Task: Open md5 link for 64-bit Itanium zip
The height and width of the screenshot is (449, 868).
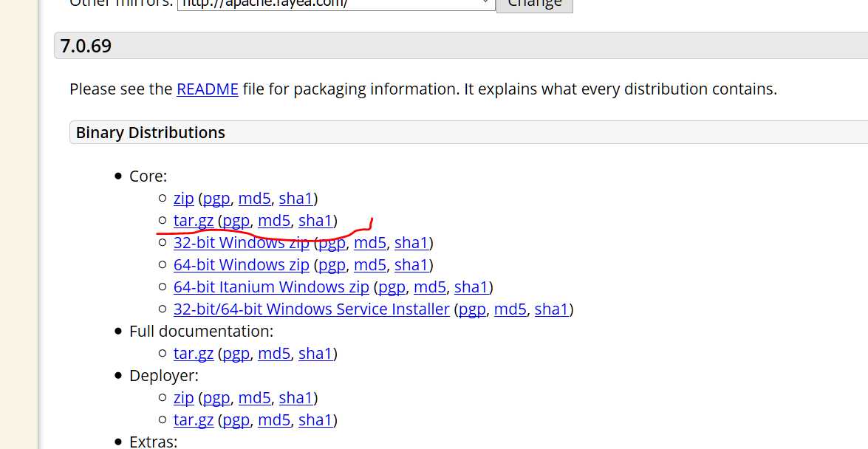Action: click(x=430, y=287)
